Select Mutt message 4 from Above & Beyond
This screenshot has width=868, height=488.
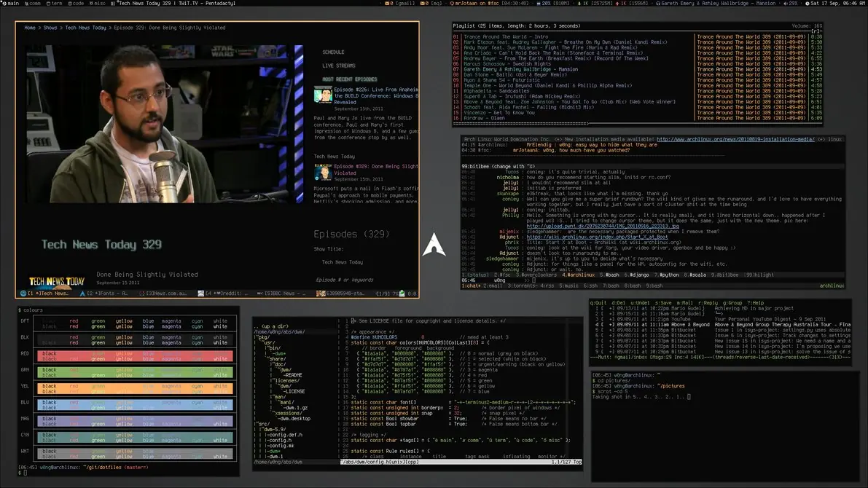coord(719,325)
